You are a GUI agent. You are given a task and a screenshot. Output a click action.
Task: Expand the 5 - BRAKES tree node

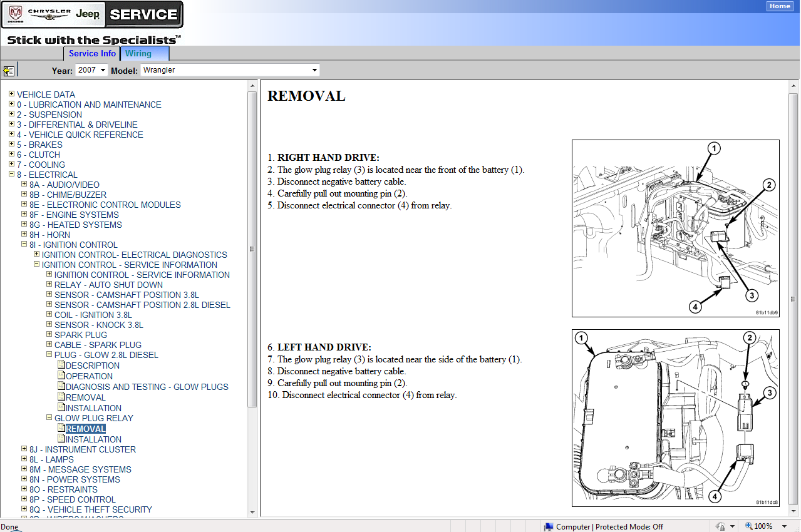(11, 145)
